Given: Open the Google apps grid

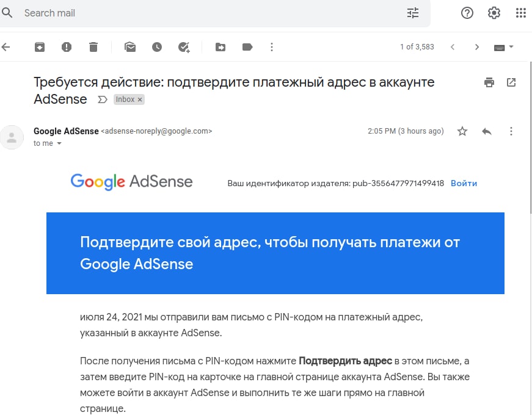Looking at the screenshot, I should click(521, 13).
